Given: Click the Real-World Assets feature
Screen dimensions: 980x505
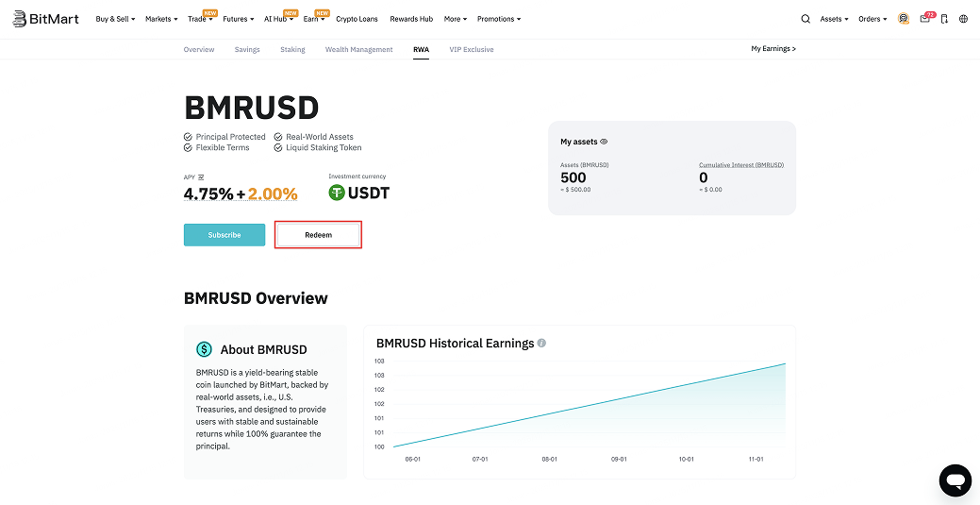Looking at the screenshot, I should tap(314, 137).
